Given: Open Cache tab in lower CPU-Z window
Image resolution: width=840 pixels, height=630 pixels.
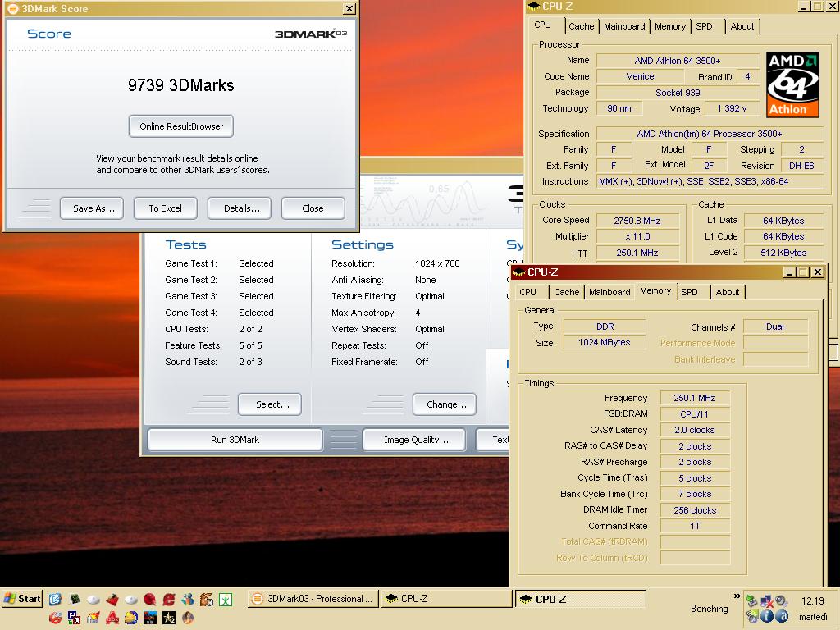Looking at the screenshot, I should click(566, 292).
